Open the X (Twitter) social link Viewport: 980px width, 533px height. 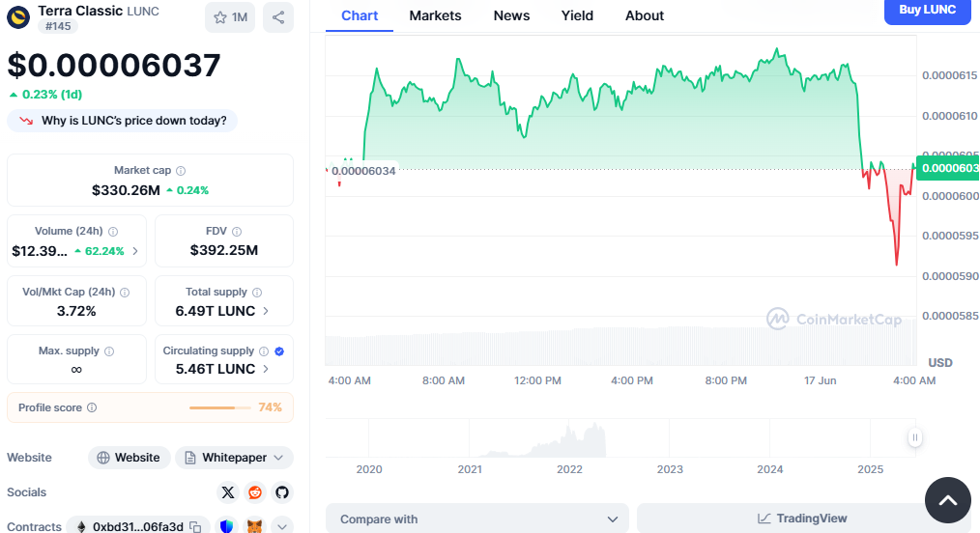pyautogui.click(x=228, y=492)
